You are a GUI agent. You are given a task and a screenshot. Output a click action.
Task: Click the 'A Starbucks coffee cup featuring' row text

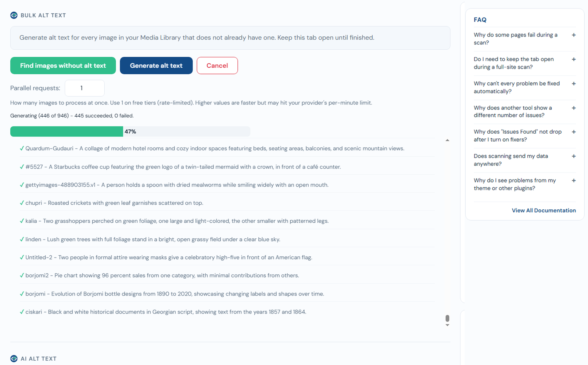(x=195, y=167)
